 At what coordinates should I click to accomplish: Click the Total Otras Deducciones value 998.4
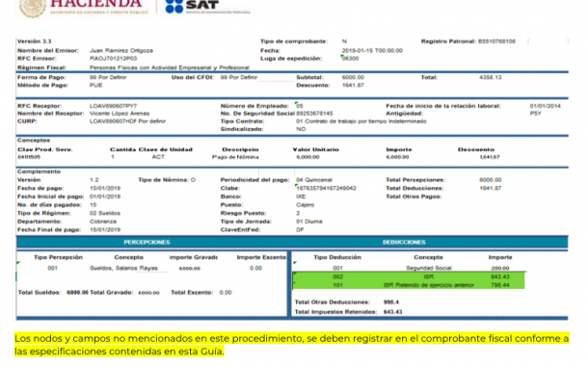click(391, 302)
